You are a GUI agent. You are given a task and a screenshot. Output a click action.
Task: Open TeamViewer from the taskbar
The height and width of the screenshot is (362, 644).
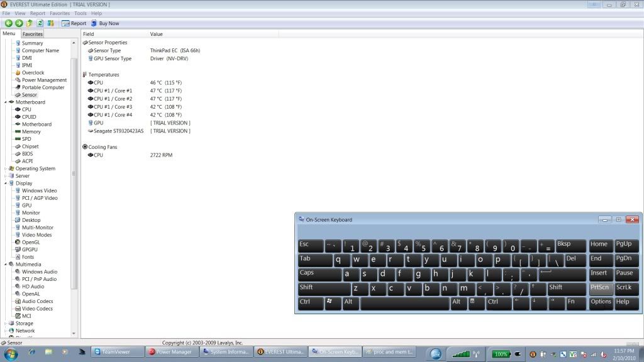[116, 352]
